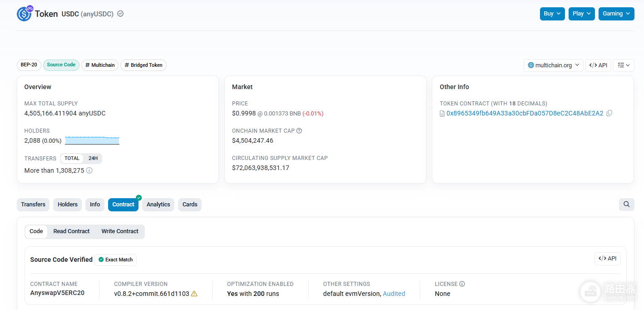644x310 pixels.
Task: Copy the token contract address
Action: click(609, 113)
